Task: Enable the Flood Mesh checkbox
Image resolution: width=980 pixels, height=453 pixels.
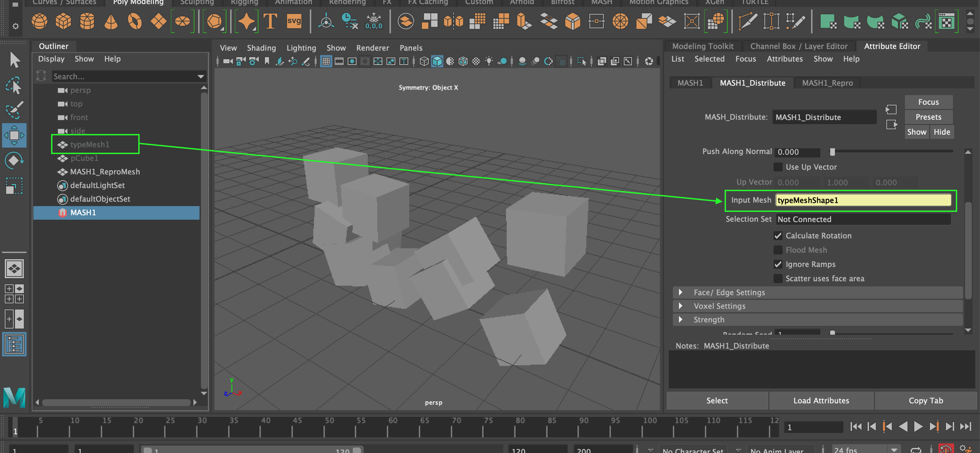Action: (x=778, y=250)
